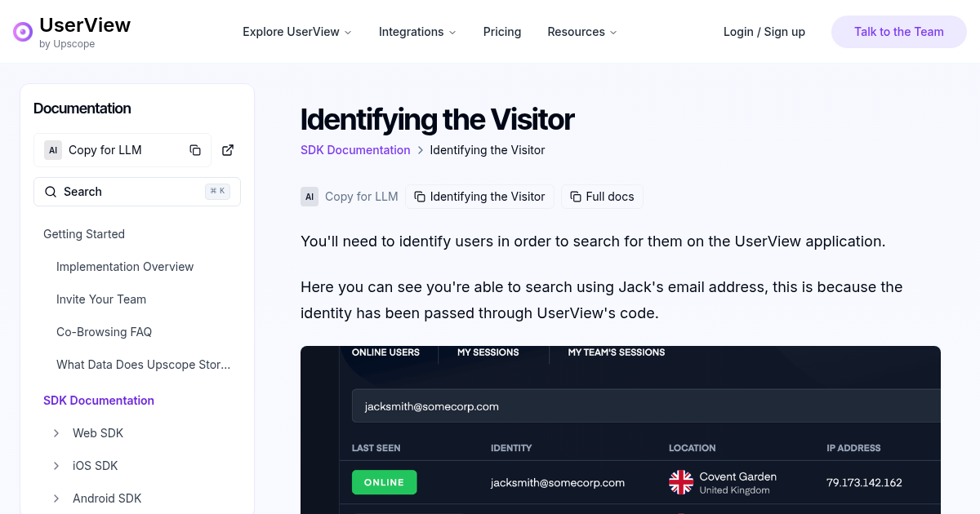This screenshot has width=980, height=514.
Task: Click Covent Garden location text
Action: tap(738, 476)
